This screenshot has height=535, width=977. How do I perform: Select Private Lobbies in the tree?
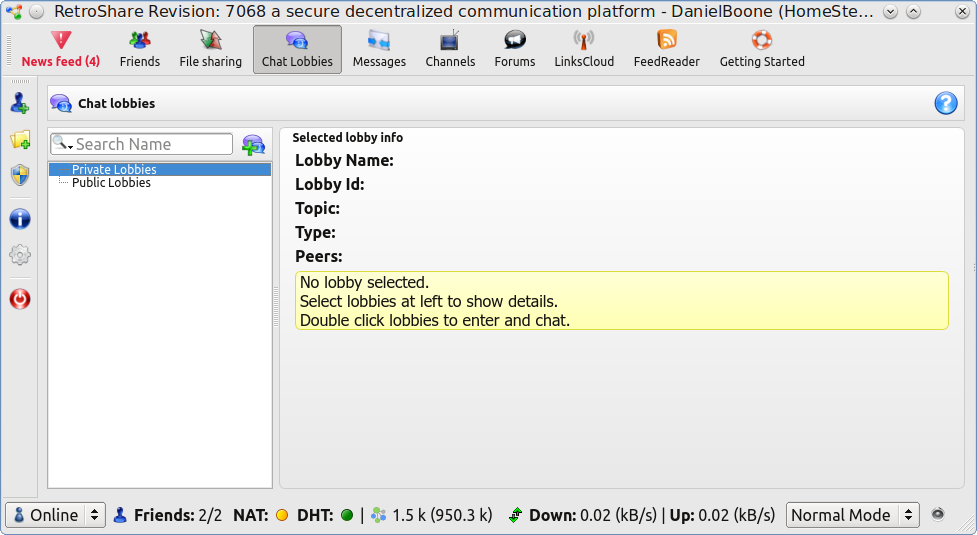point(114,170)
